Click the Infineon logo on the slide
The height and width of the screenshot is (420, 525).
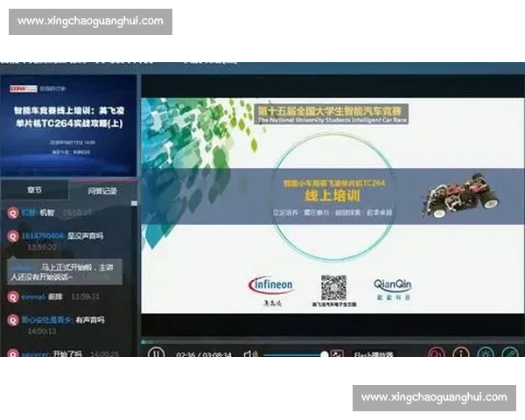click(270, 285)
